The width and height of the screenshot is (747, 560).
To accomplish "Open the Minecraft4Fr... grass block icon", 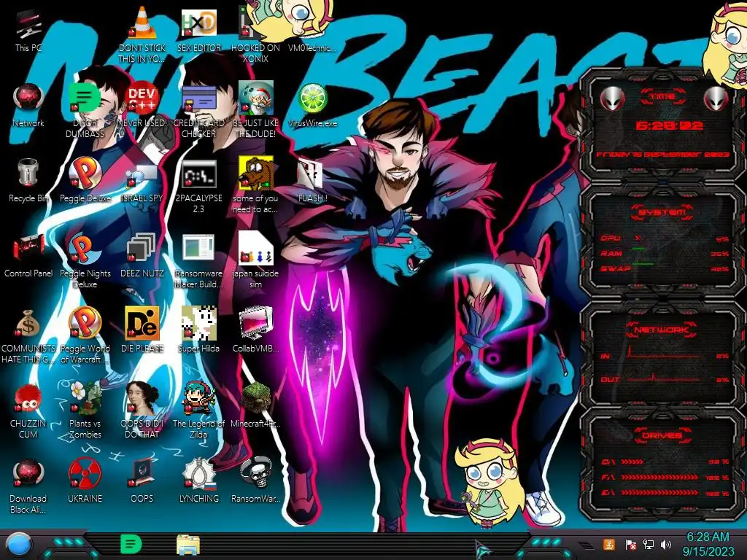I will (256, 398).
